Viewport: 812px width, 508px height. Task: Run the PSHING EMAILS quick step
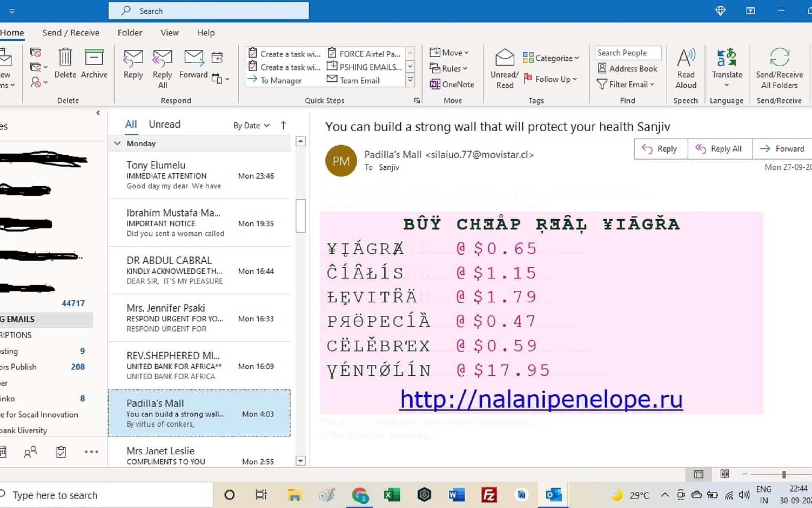point(365,67)
